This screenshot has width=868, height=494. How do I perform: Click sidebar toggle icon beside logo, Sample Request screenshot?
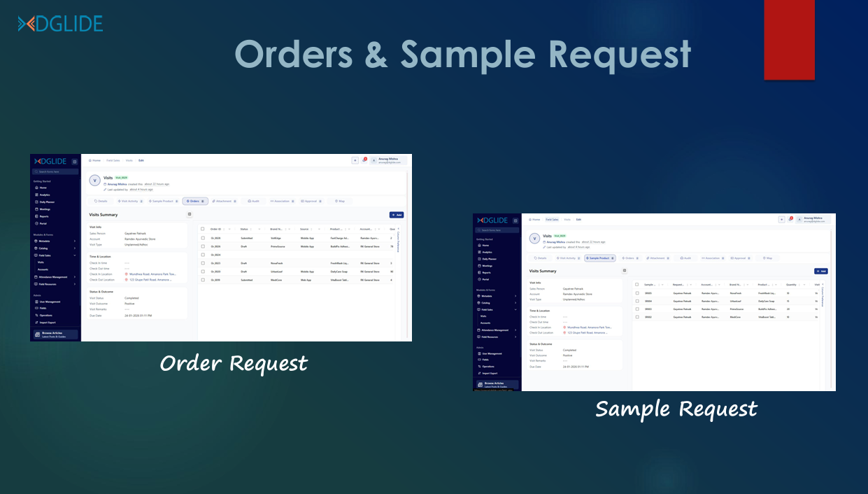tap(515, 221)
